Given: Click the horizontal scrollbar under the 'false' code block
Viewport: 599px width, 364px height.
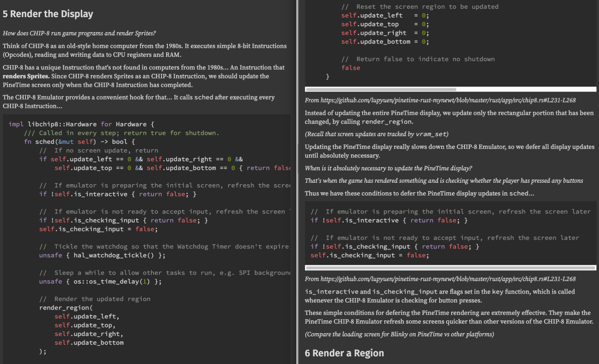Looking at the screenshot, I should tap(380, 89).
